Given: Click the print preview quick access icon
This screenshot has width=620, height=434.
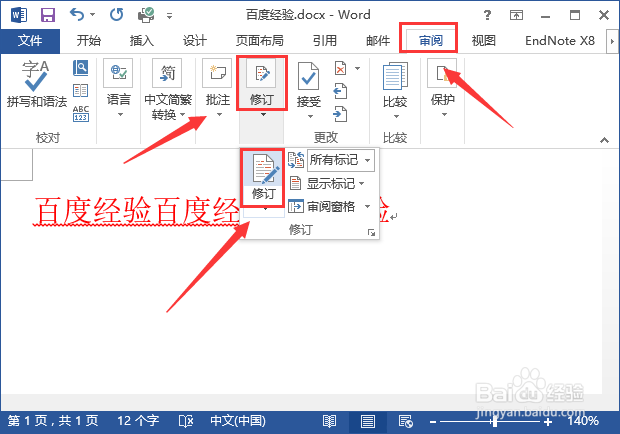Looking at the screenshot, I should (146, 15).
